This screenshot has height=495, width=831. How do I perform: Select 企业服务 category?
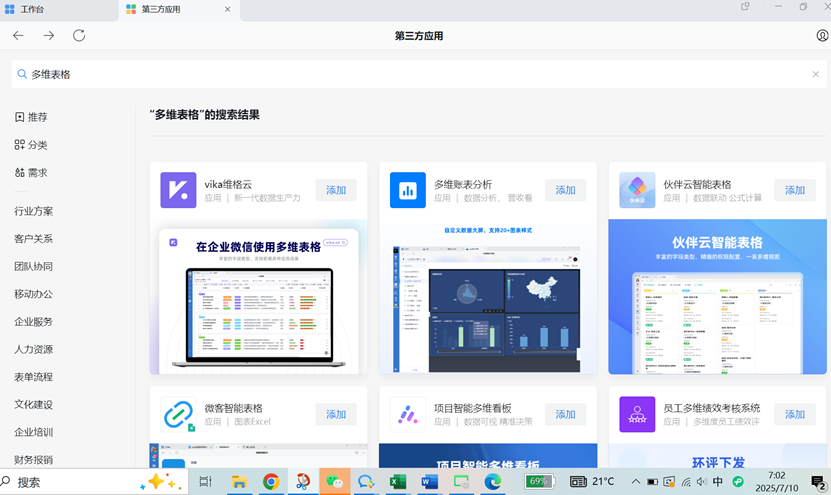coord(33,321)
